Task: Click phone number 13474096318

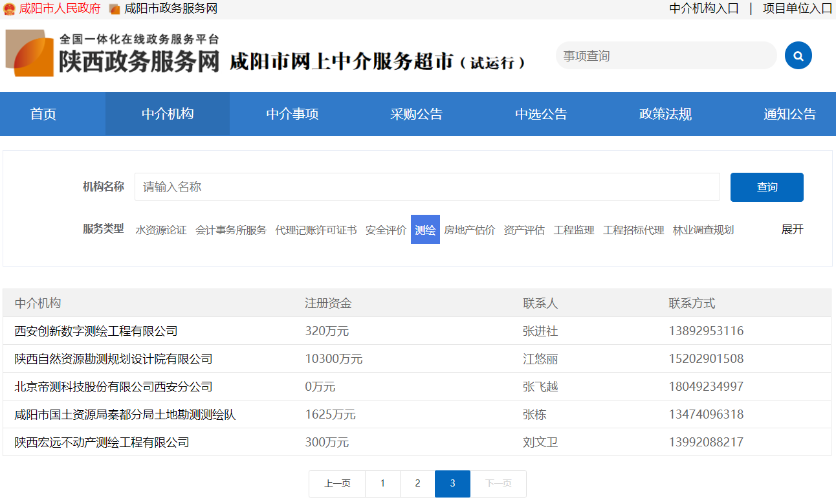Action: [706, 414]
